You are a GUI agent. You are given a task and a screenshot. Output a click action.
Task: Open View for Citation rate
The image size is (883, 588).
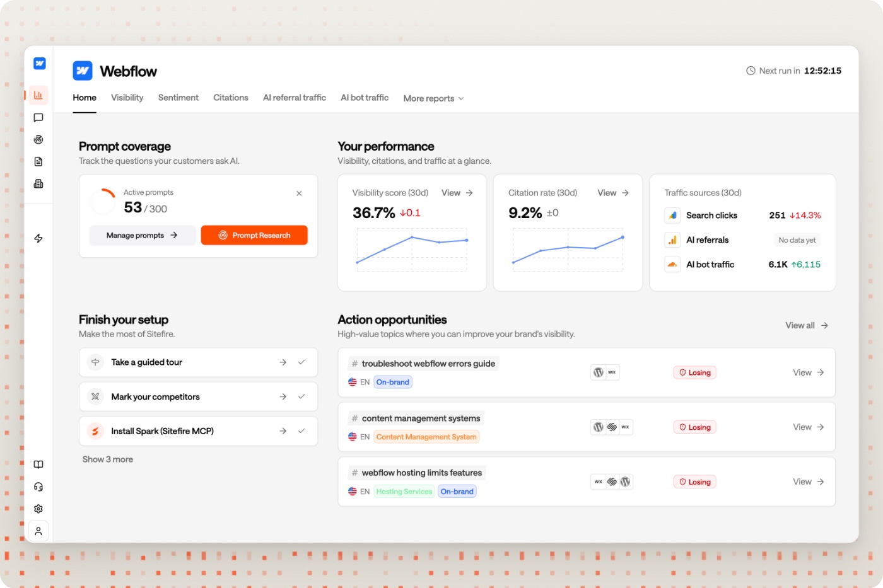point(613,193)
